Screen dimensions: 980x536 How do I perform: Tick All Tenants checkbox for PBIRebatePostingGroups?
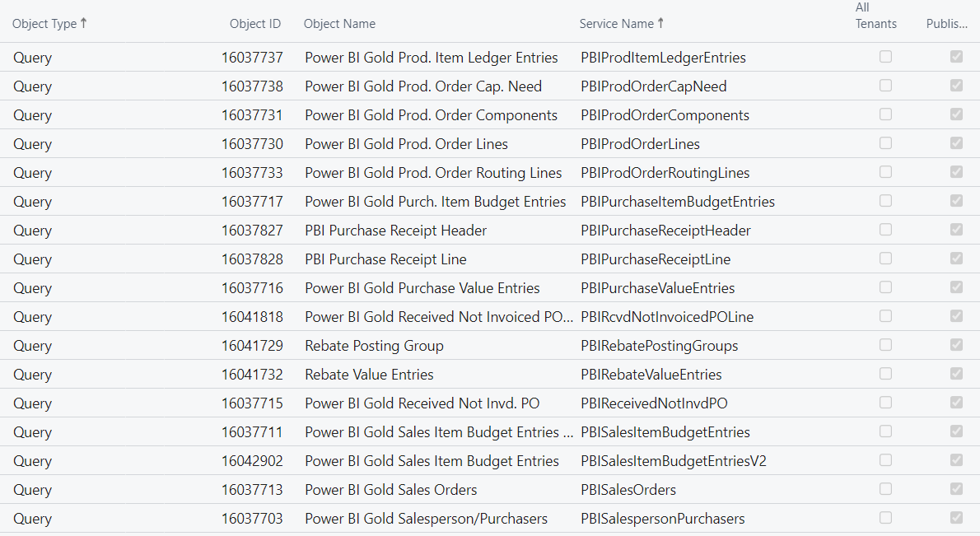[885, 345]
